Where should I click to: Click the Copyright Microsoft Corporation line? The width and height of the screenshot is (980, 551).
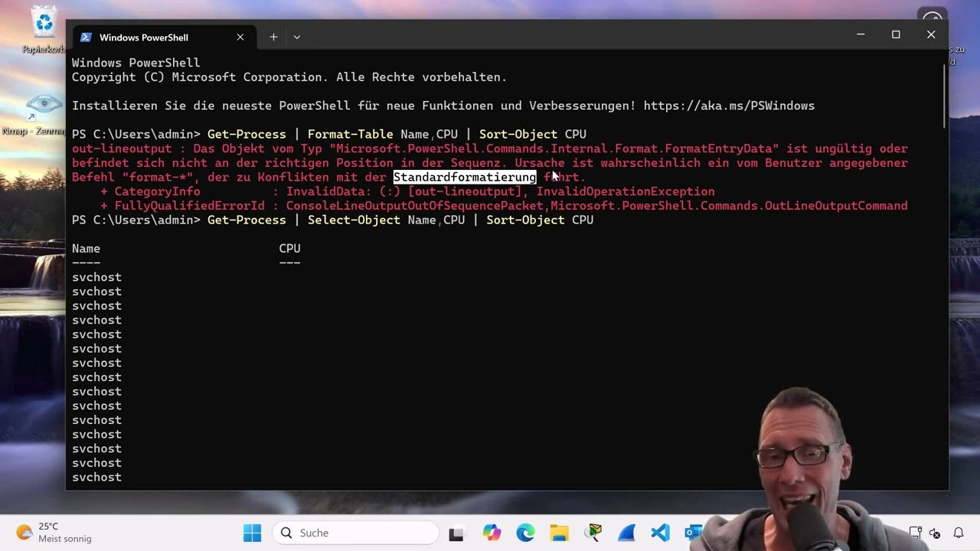pyautogui.click(x=289, y=77)
